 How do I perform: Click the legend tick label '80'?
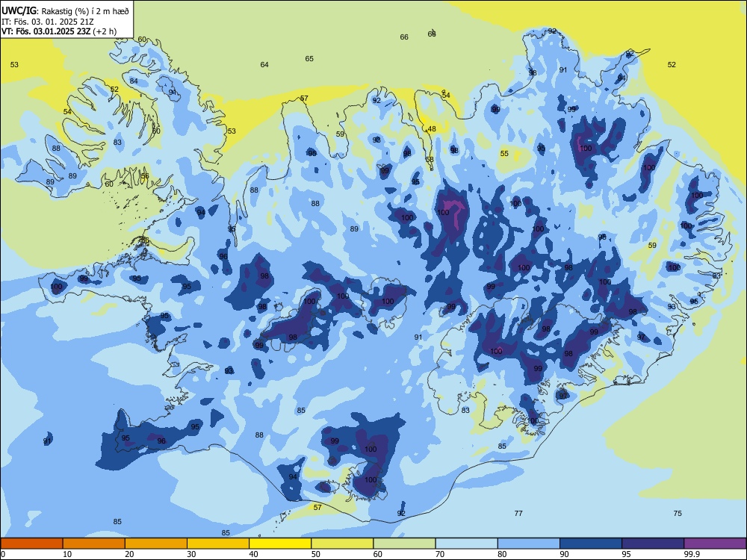[502, 554]
